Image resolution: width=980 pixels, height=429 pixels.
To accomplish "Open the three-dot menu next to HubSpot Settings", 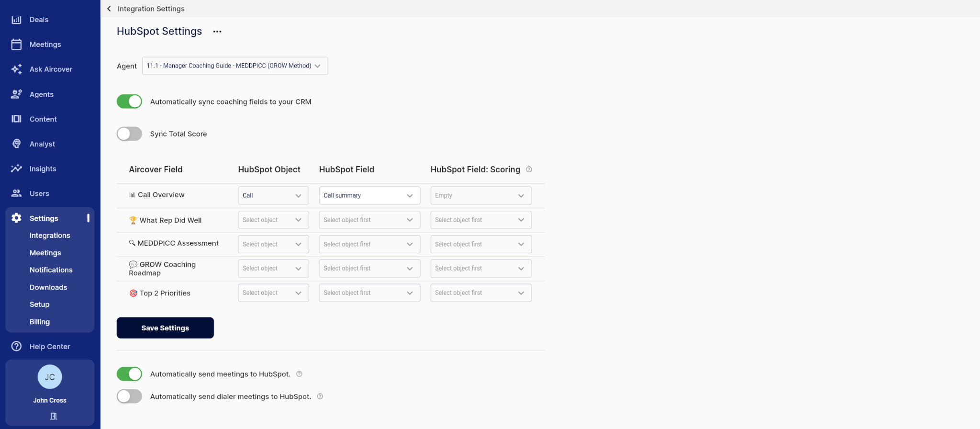I will 217,32.
